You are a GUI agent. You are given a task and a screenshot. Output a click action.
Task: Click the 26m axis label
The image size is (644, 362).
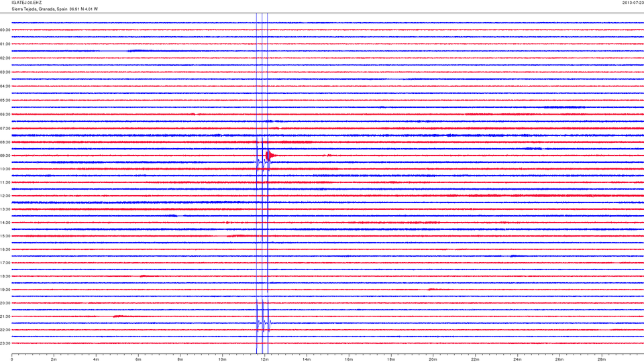[x=559, y=359]
